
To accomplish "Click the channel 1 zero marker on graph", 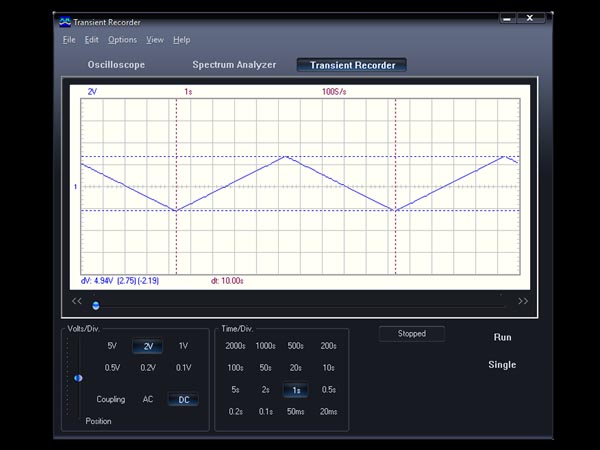I will [x=75, y=187].
